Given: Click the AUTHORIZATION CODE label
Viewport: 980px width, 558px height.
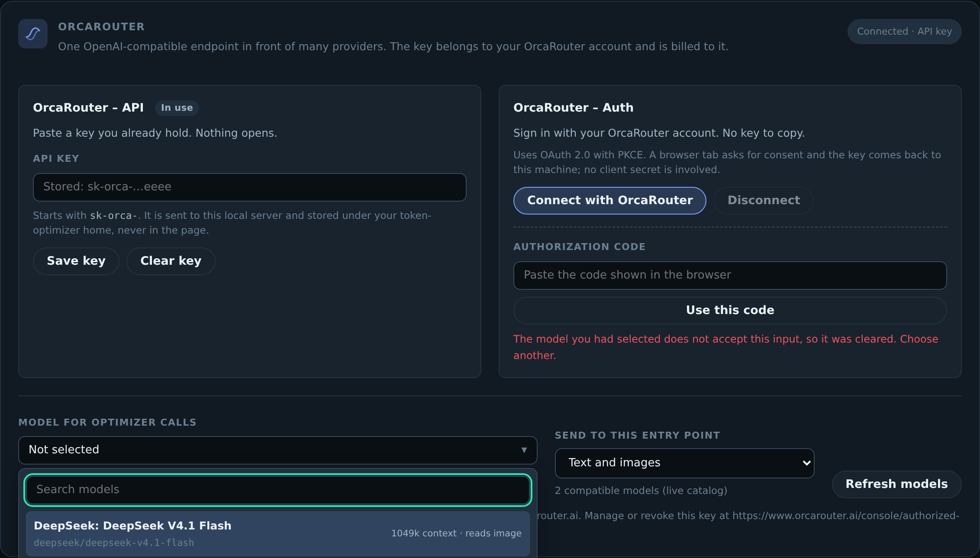Looking at the screenshot, I should coord(580,247).
